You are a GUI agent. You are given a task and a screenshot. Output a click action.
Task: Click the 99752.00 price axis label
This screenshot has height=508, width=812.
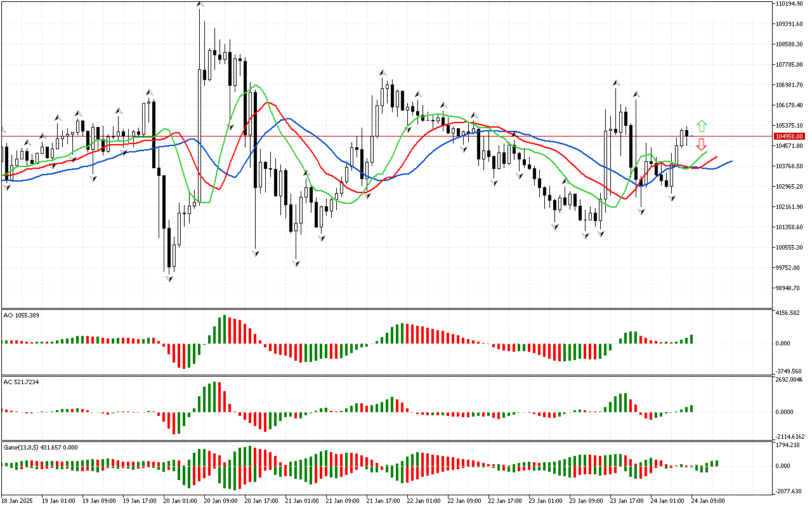[x=789, y=268]
